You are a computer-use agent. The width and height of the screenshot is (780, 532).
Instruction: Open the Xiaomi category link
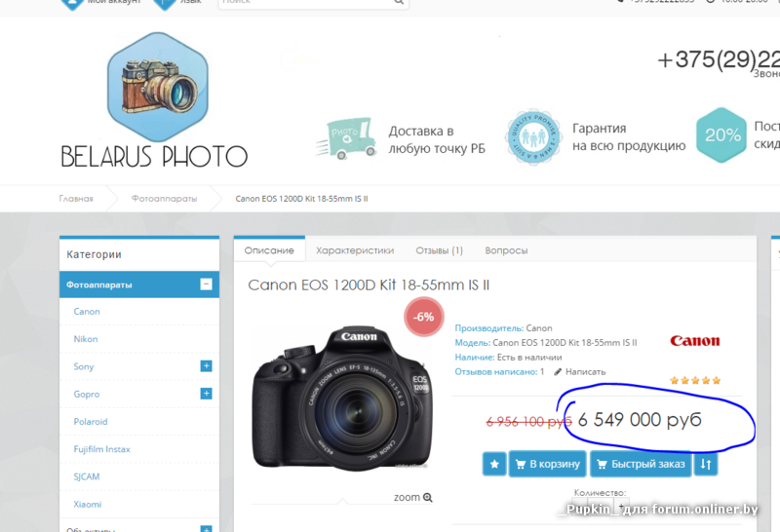coord(88,504)
